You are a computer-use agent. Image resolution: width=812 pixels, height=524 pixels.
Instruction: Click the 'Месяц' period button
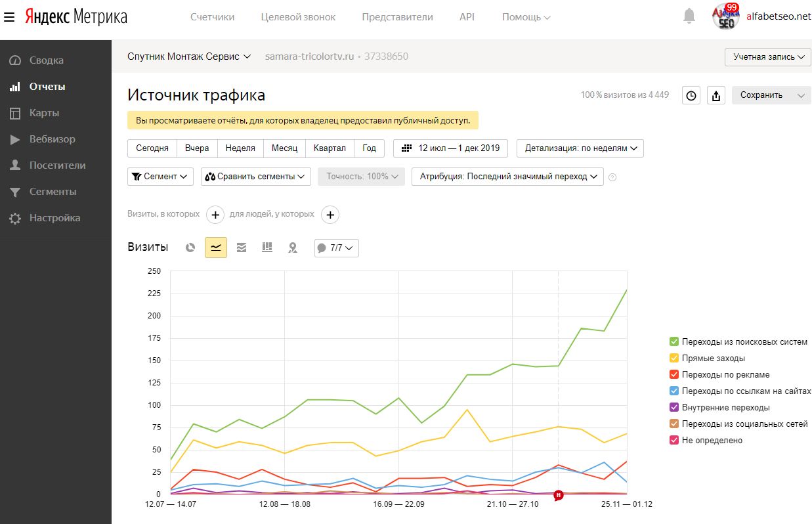click(x=284, y=148)
